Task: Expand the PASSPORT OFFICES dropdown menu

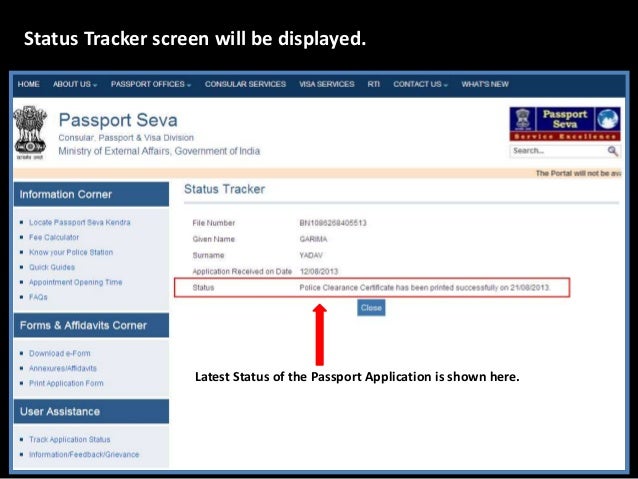Action: point(151,84)
